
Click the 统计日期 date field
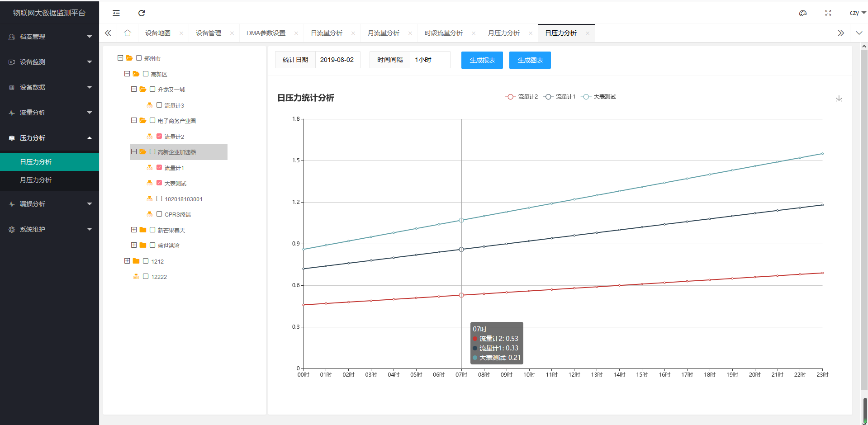click(x=337, y=60)
